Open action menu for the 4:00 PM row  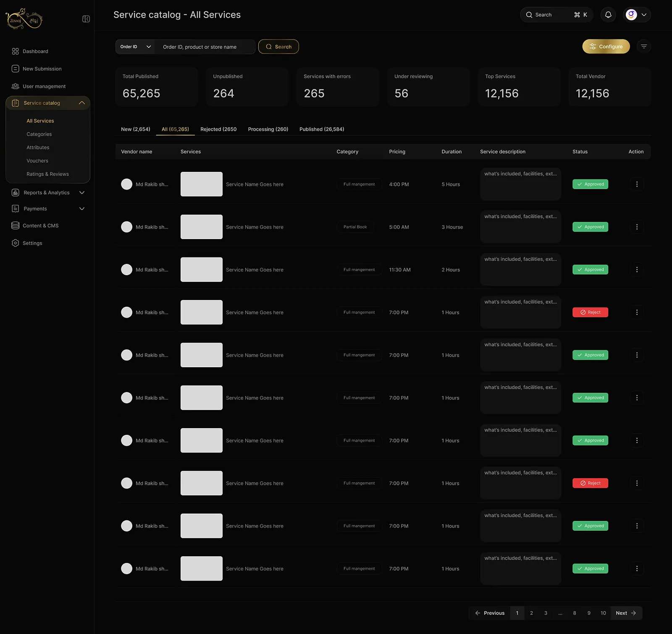point(637,184)
